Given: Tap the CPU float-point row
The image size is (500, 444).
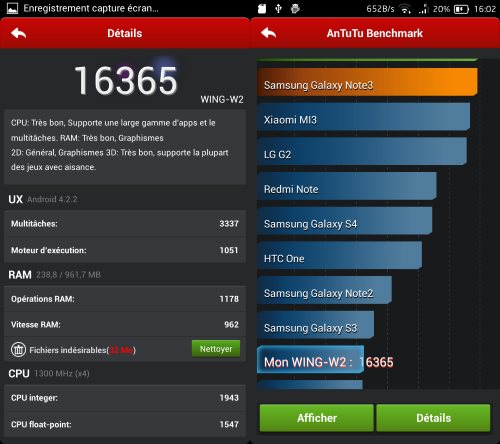Looking at the screenshot, I should tap(125, 424).
